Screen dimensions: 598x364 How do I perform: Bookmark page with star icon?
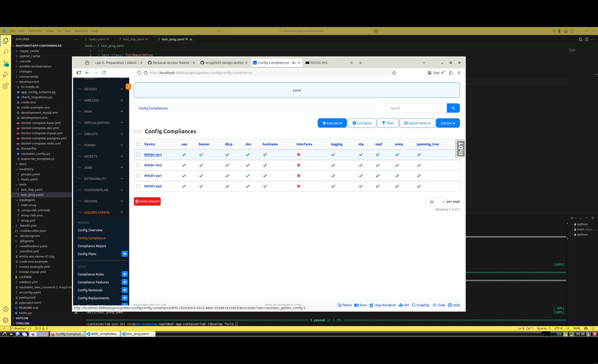tap(394, 73)
